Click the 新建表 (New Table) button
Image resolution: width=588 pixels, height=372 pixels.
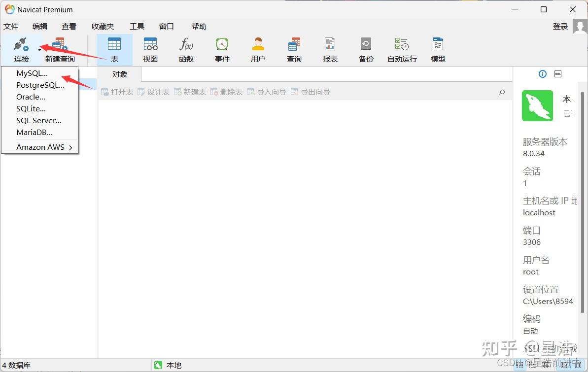point(190,92)
